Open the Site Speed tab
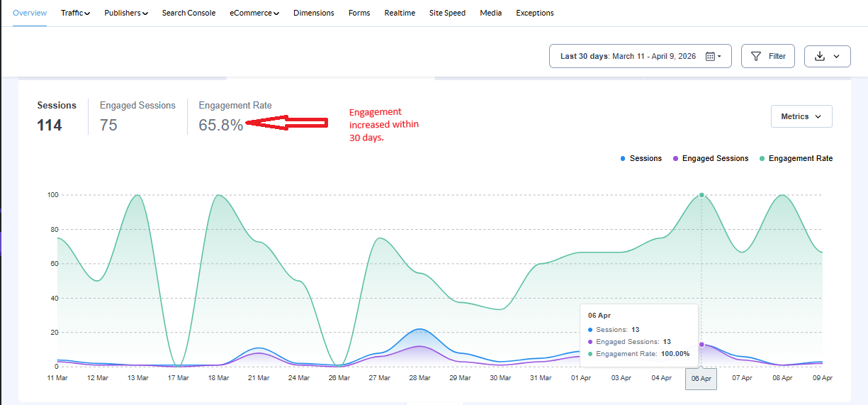This screenshot has height=405, width=868. tap(447, 13)
